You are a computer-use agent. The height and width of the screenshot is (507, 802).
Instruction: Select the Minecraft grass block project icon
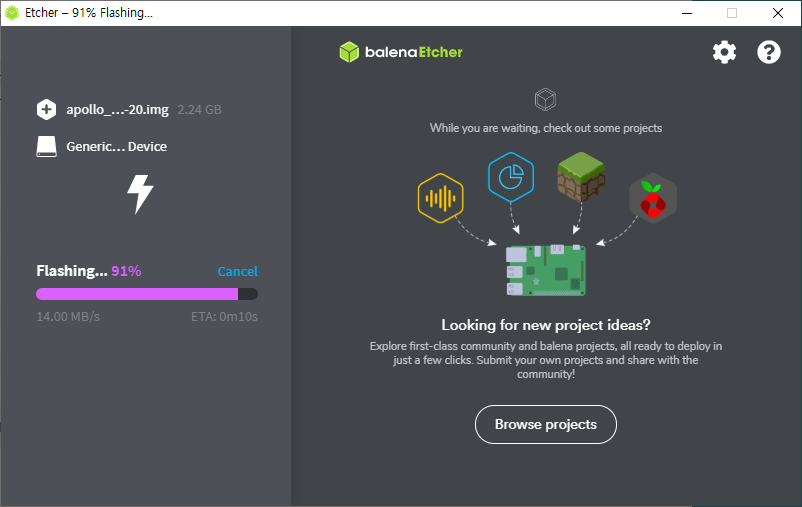(581, 177)
